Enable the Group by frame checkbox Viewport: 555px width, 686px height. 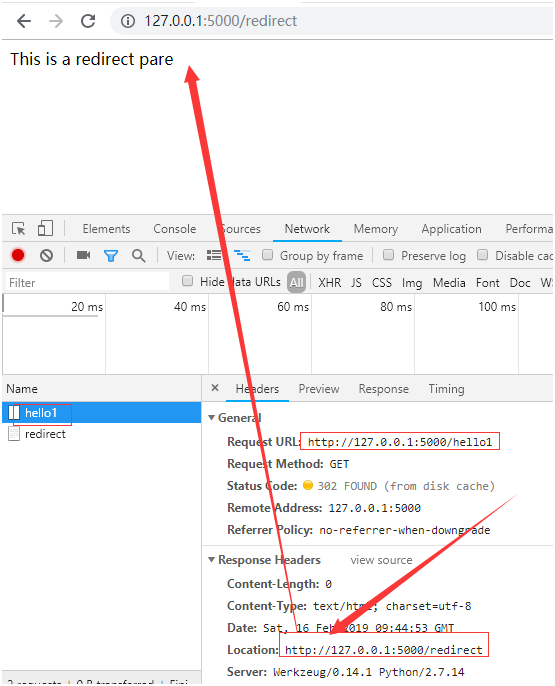268,255
